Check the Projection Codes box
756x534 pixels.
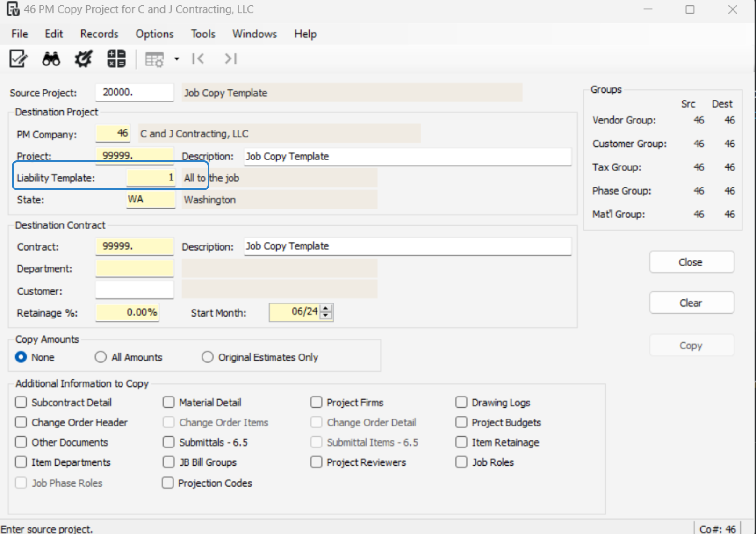168,483
